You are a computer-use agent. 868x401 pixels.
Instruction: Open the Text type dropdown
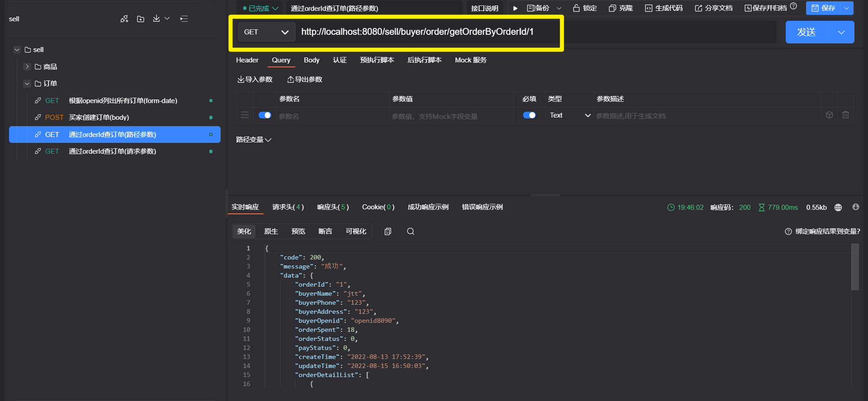[570, 115]
